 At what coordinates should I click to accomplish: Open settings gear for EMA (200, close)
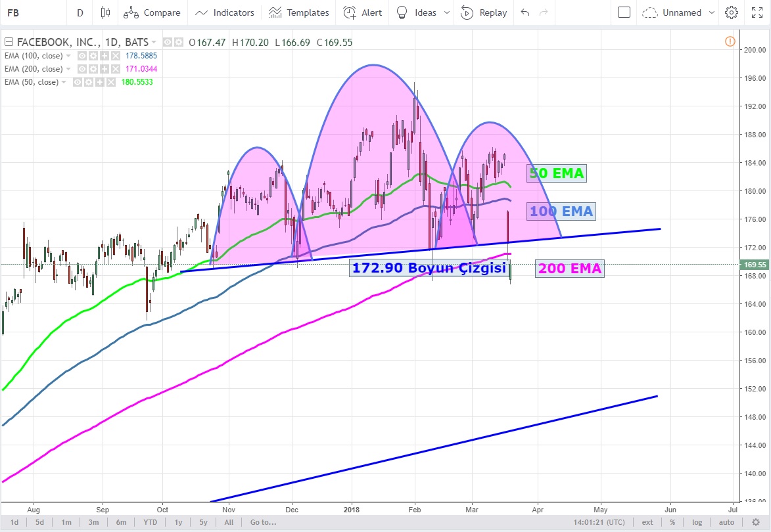point(93,69)
